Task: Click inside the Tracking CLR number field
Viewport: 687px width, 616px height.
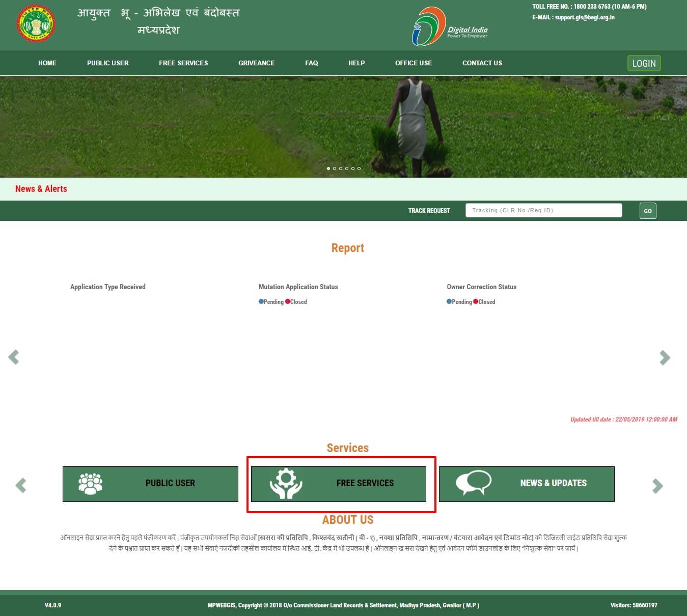Action: [x=543, y=210]
